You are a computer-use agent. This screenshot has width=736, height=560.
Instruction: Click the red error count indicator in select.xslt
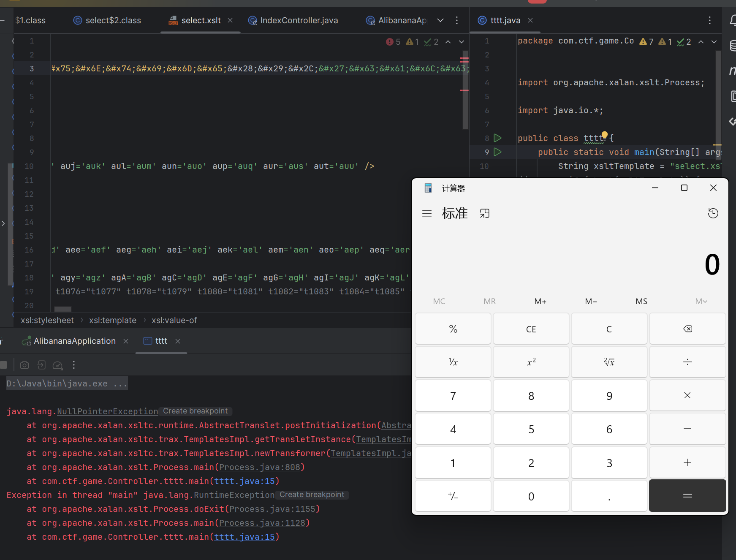(x=393, y=42)
